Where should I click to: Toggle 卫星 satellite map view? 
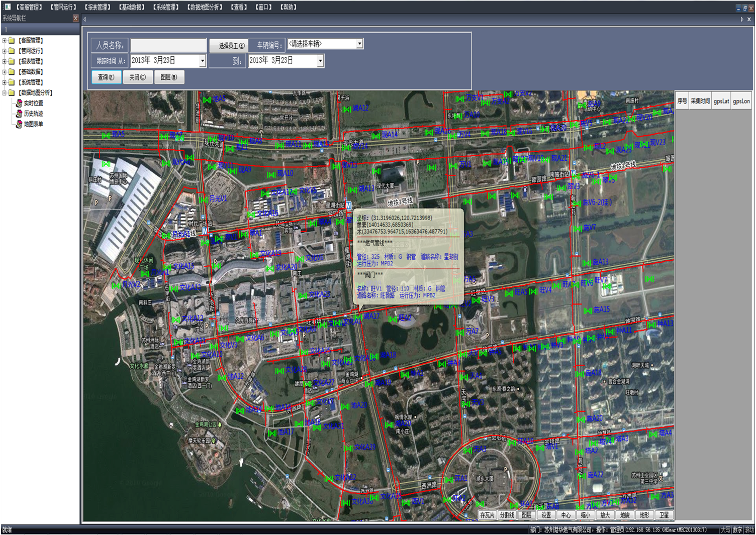(x=664, y=515)
